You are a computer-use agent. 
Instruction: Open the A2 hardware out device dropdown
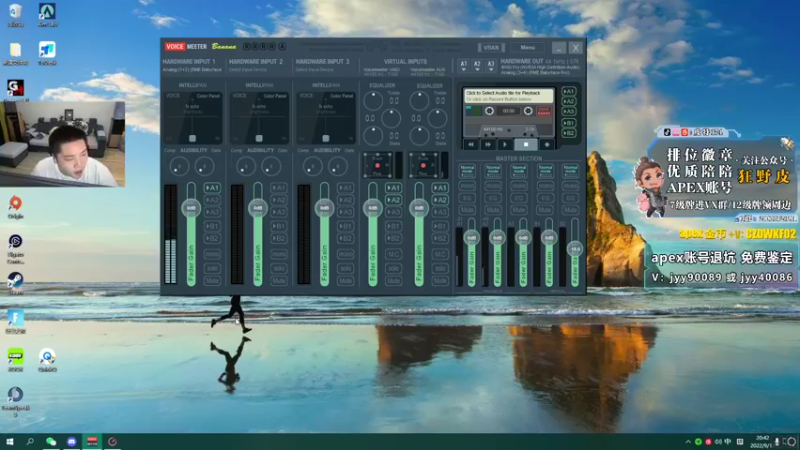pyautogui.click(x=477, y=65)
